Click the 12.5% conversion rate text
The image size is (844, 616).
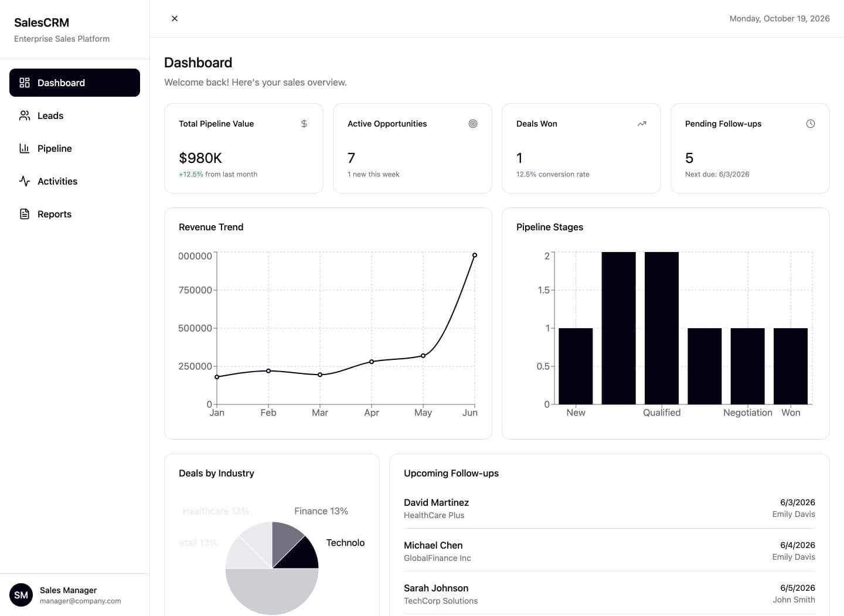(553, 174)
